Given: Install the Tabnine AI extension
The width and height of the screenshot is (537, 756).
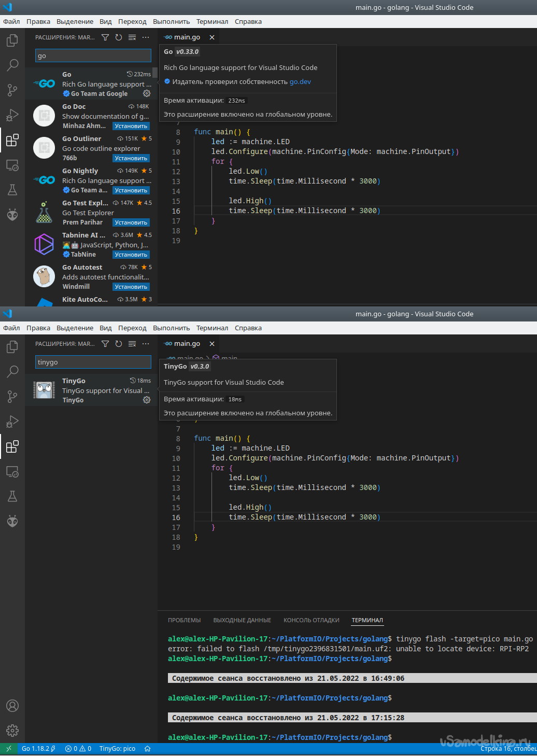Looking at the screenshot, I should [131, 255].
